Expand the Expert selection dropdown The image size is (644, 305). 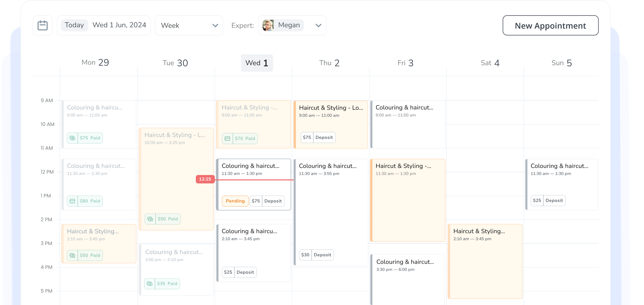(x=318, y=25)
